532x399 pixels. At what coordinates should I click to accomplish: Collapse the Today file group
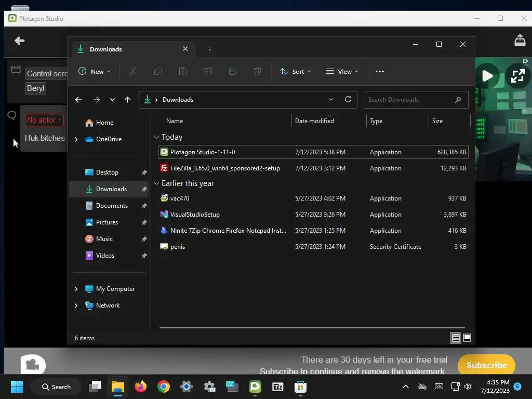click(156, 137)
